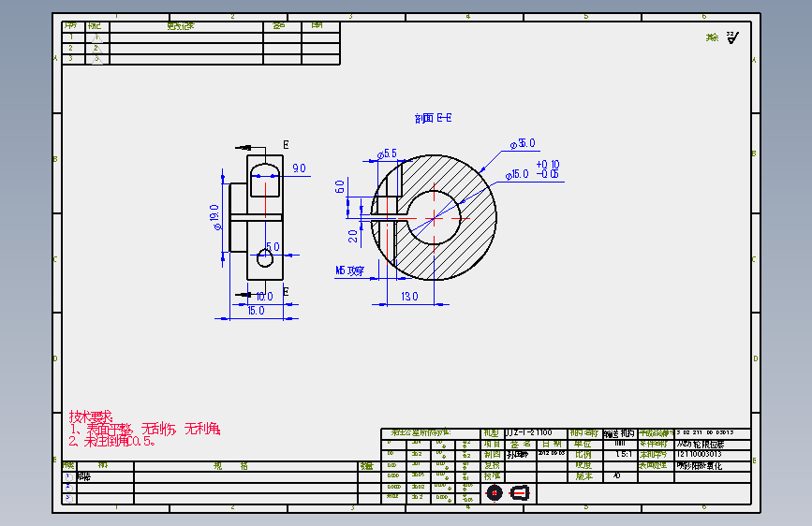Click the 未注公差 tolerance table heading
Viewport: 812px width, 526px height.
pos(421,432)
